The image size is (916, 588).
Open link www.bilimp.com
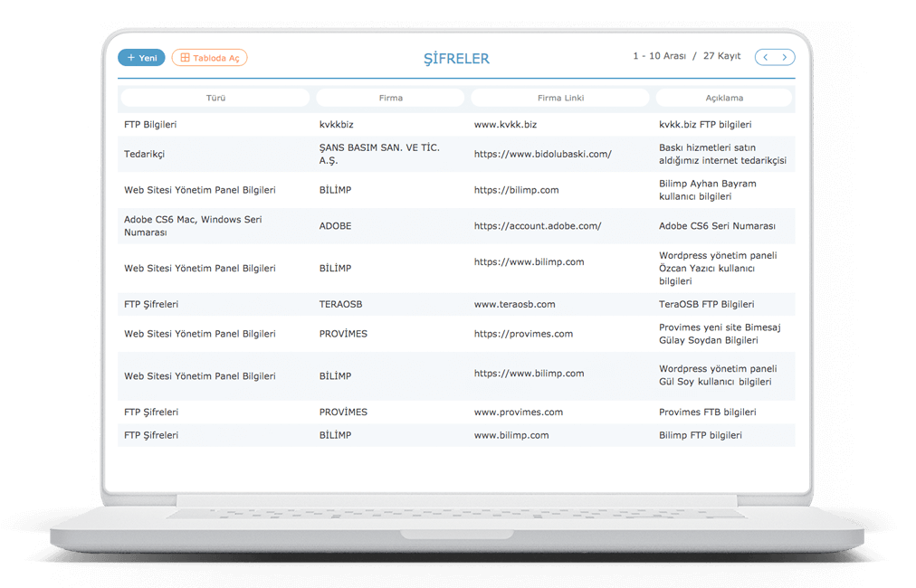tap(511, 435)
